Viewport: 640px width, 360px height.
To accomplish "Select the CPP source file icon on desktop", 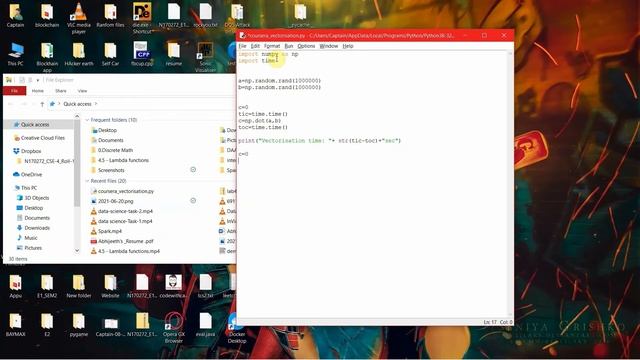I will pyautogui.click(x=142, y=54).
